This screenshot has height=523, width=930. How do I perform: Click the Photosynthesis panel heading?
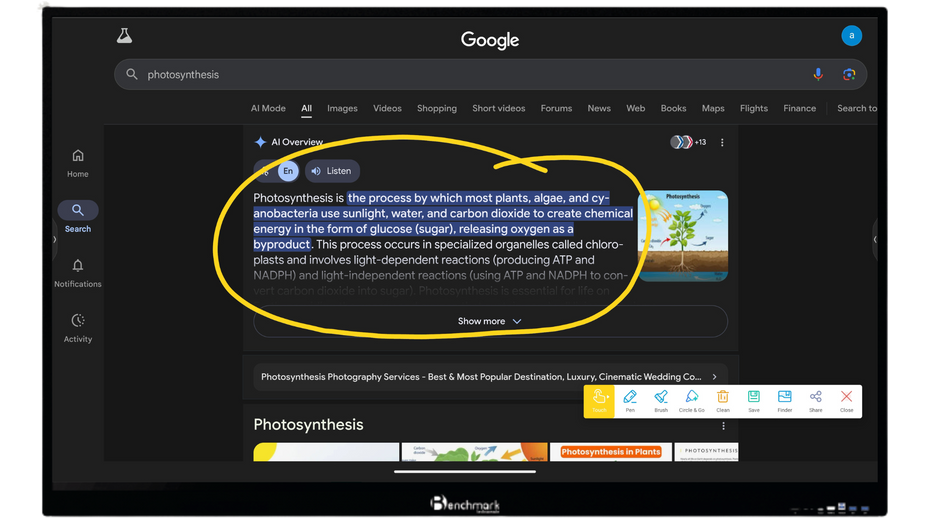pos(308,425)
